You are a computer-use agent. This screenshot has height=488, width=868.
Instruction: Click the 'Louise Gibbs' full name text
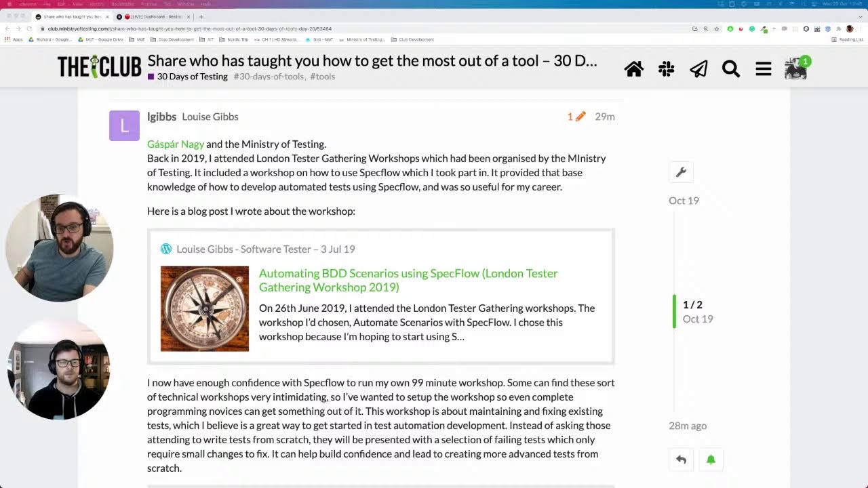210,117
